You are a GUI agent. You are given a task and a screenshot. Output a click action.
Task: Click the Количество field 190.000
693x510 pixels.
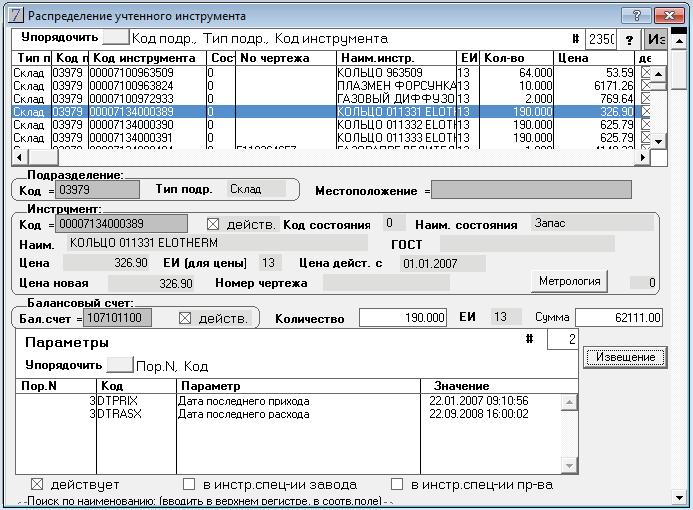point(403,318)
